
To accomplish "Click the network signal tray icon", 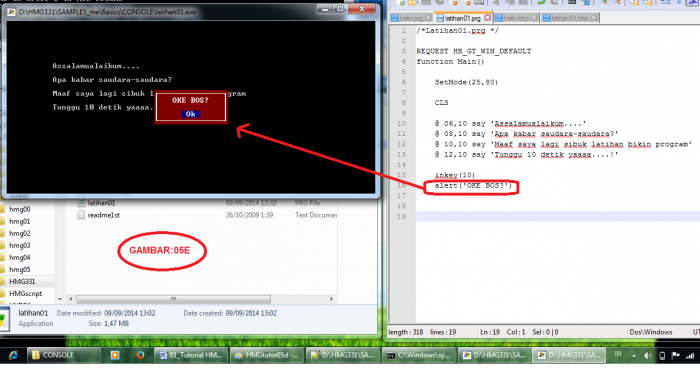I will [x=690, y=356].
